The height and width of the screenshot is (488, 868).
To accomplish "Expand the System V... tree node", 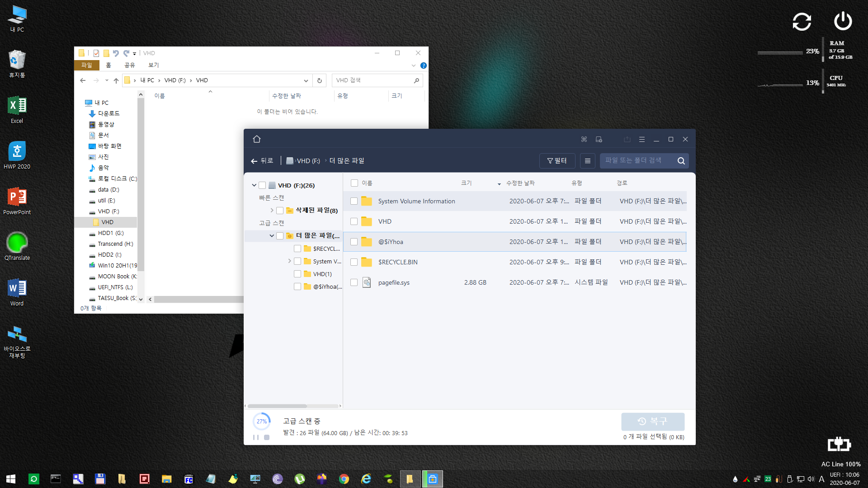I will coord(289,261).
